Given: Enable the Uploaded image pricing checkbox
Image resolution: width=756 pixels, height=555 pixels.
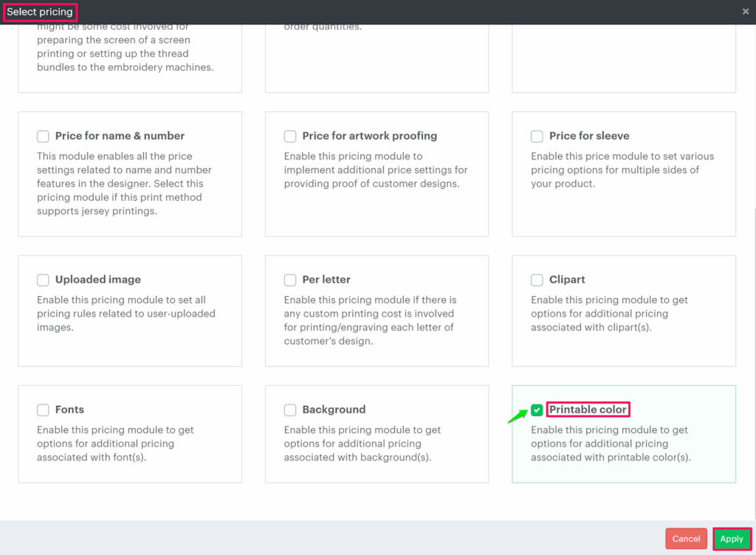Looking at the screenshot, I should [43, 280].
